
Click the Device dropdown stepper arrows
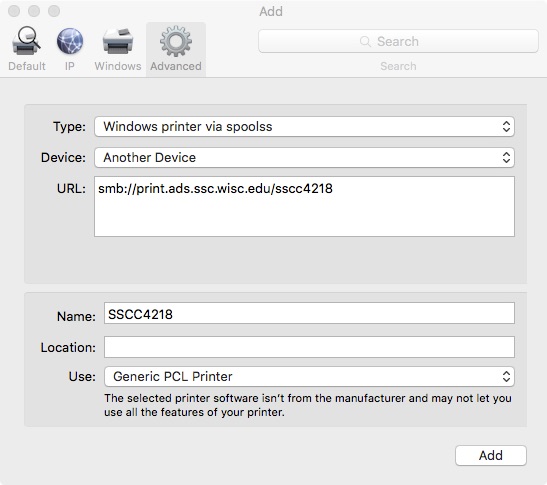click(506, 157)
